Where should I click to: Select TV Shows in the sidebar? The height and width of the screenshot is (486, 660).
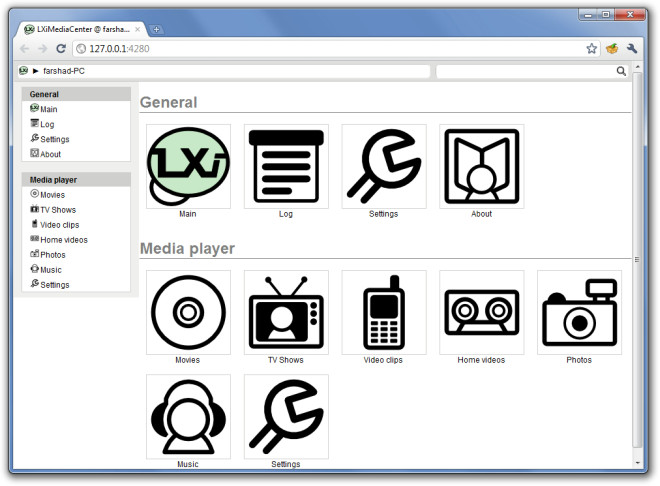point(53,210)
